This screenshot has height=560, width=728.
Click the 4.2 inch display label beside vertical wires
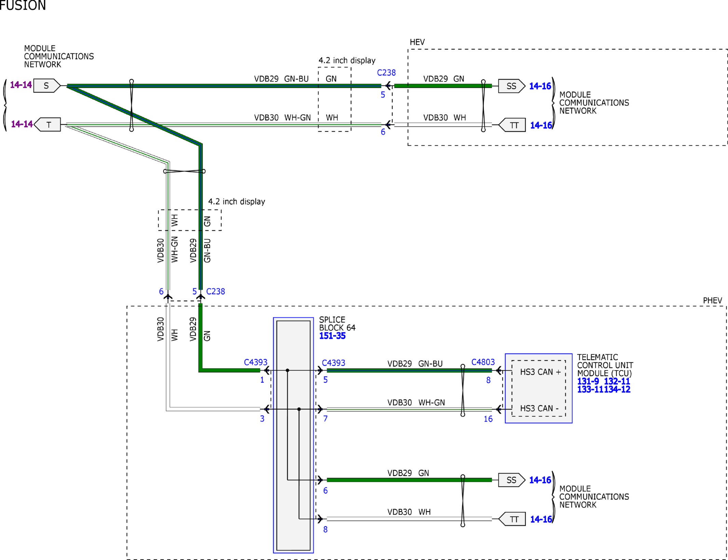[x=237, y=202]
